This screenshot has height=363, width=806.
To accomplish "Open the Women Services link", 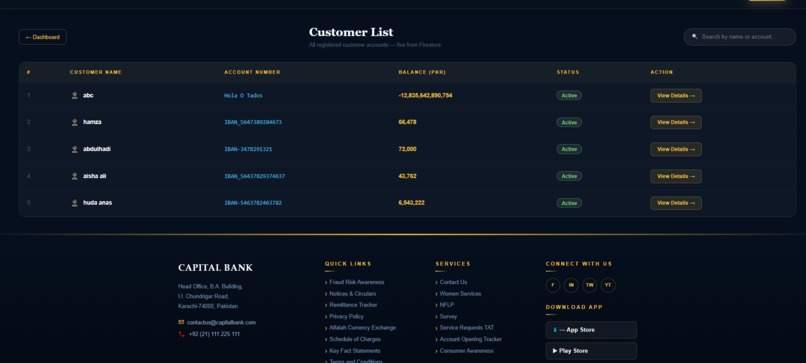I will pos(460,294).
